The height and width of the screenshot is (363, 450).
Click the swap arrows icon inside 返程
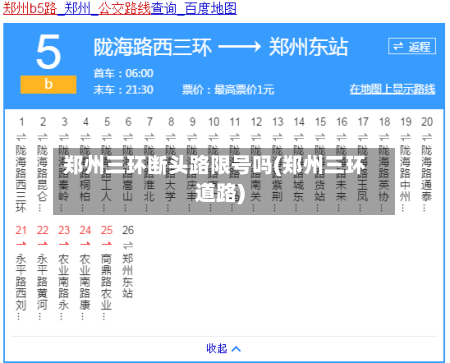coord(398,46)
